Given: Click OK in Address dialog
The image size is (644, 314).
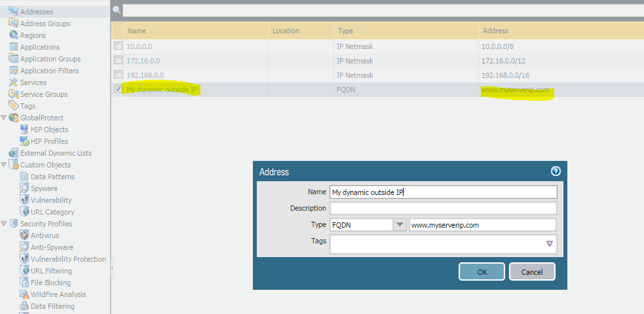Looking at the screenshot, I should click(482, 271).
